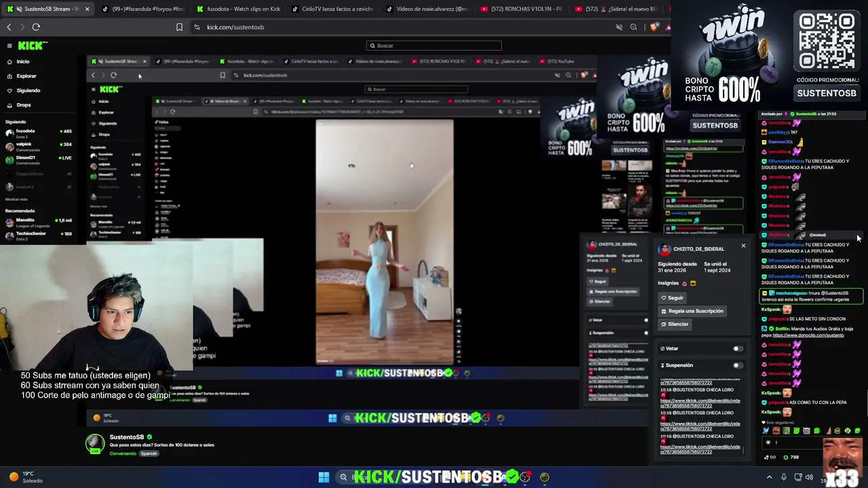Click the chat message input box
868x488 pixels.
(x=811, y=443)
